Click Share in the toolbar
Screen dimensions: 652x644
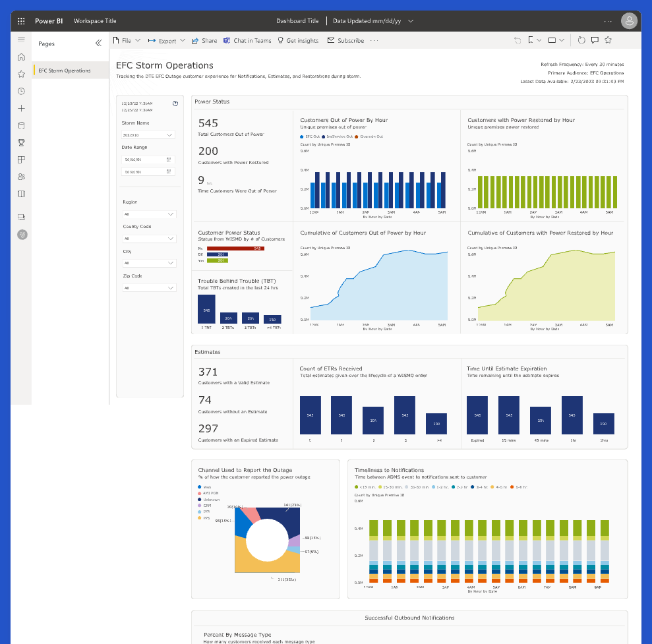[204, 41]
